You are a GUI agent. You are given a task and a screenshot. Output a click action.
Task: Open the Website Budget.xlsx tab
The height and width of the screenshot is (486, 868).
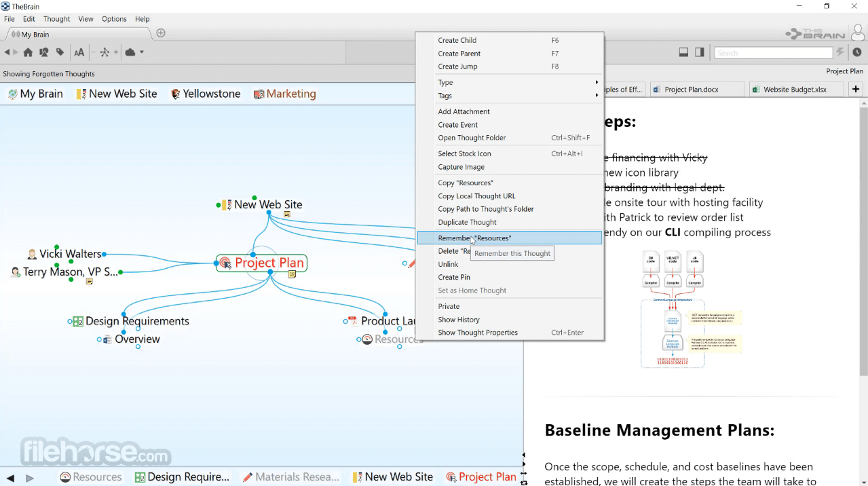[795, 89]
